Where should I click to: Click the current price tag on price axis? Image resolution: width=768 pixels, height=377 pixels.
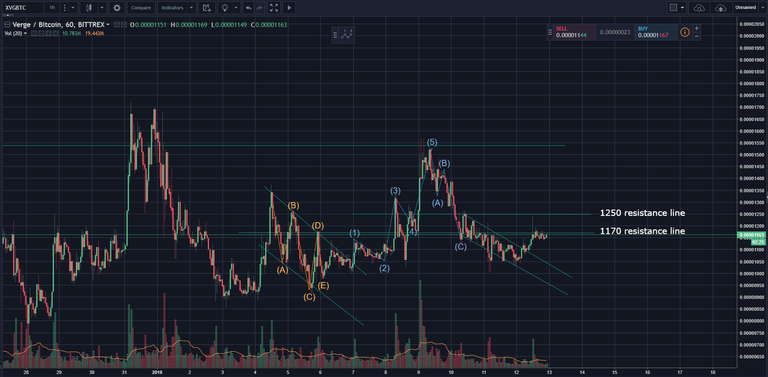pos(750,235)
